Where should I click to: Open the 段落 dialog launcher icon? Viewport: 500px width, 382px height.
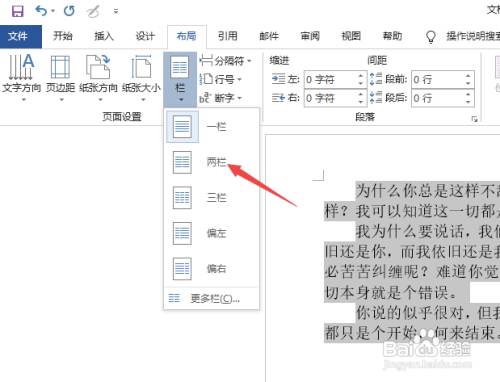[474, 119]
